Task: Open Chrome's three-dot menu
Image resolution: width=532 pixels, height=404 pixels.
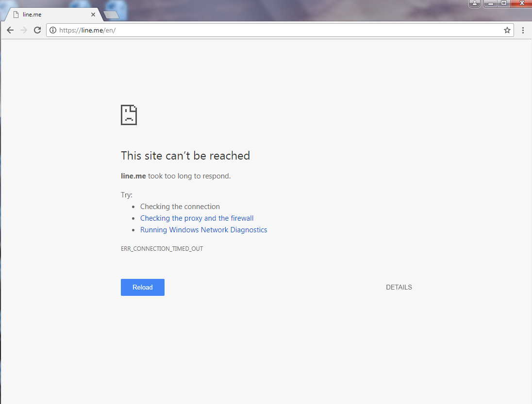Action: 523,30
